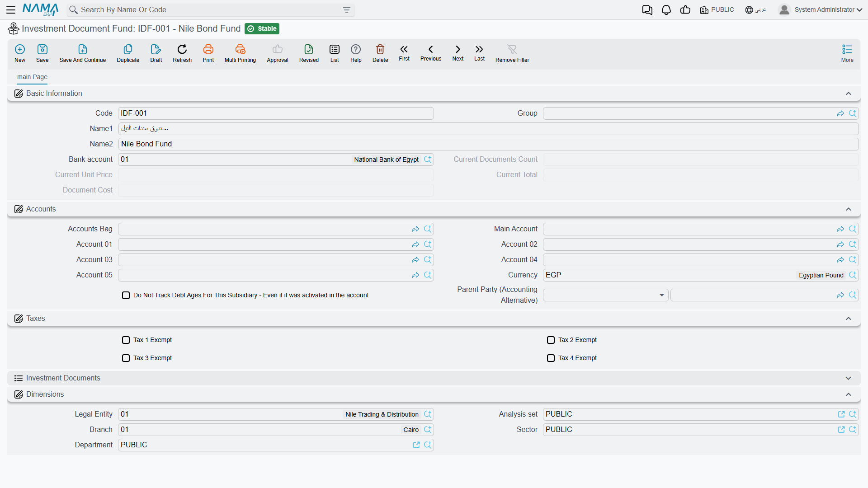Open the hamburger main menu
Screen dimensions: 868x488
pos(11,9)
